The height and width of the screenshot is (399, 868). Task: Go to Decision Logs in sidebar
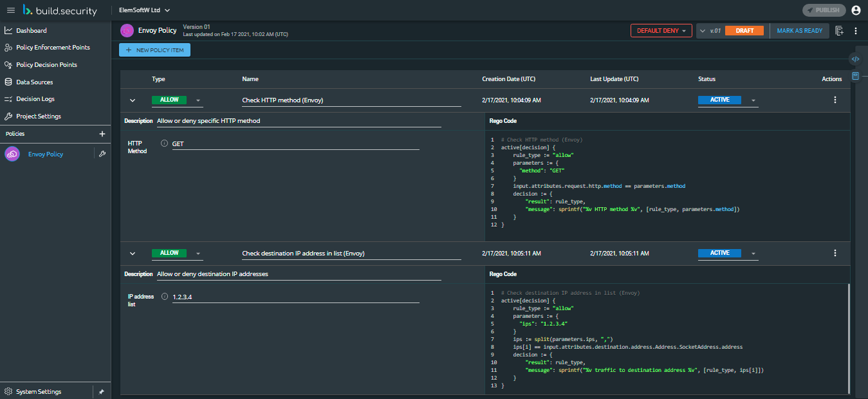point(35,99)
